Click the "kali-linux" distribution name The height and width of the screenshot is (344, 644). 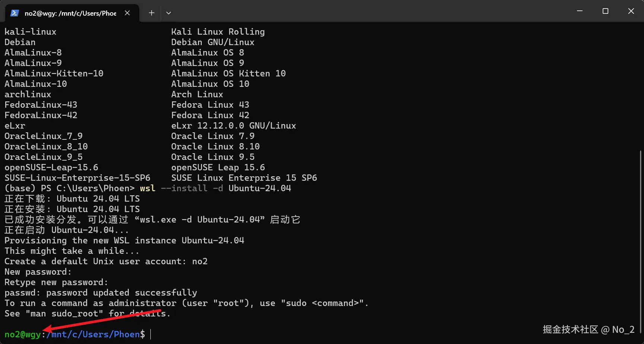tap(31, 32)
